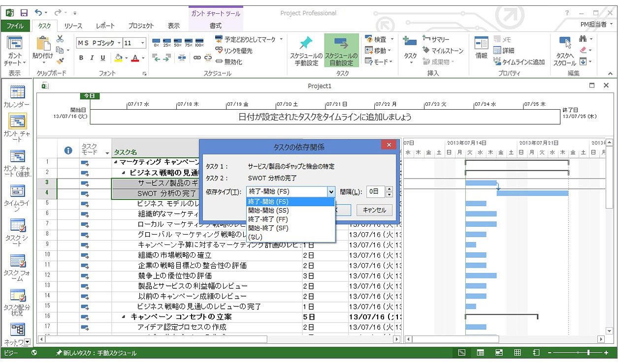Click the Help question mark icon
The image size is (618, 364).
567,13
